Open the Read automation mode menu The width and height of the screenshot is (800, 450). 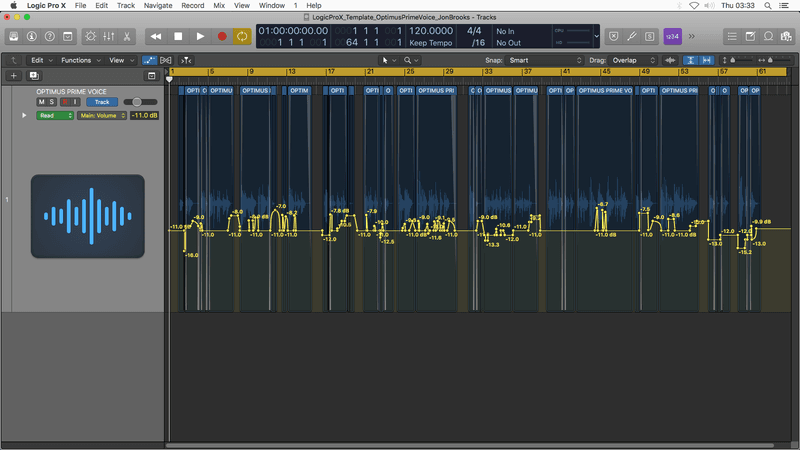(x=55, y=115)
